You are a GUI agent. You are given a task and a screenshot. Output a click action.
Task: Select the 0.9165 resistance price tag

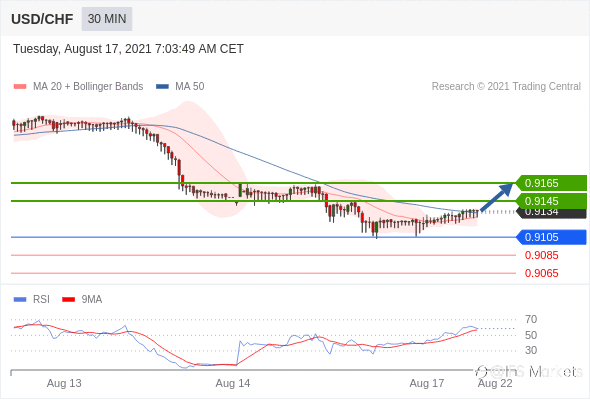551,183
